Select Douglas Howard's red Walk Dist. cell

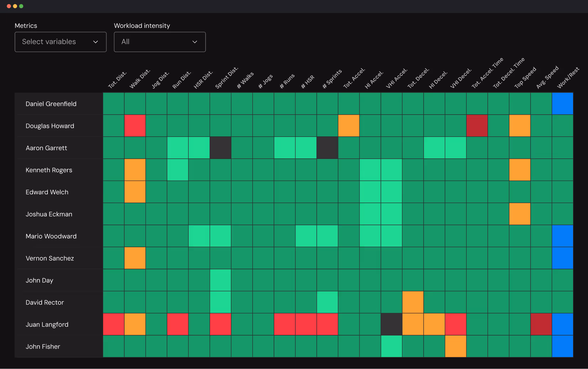135,126
